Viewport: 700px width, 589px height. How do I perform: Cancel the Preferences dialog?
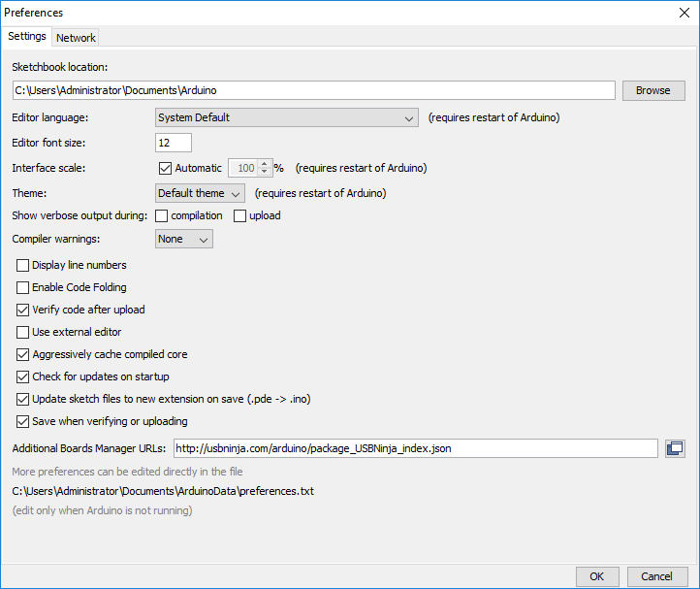pos(656,576)
